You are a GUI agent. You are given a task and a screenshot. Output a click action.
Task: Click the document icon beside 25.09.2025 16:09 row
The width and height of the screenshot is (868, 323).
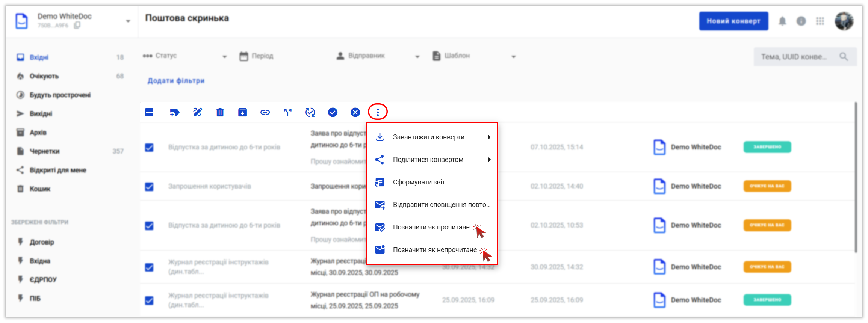tap(659, 300)
